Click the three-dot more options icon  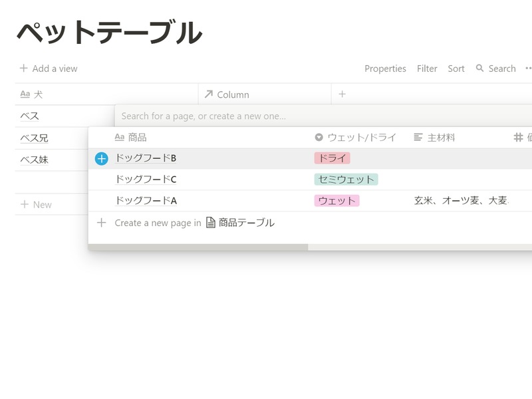pyautogui.click(x=528, y=68)
